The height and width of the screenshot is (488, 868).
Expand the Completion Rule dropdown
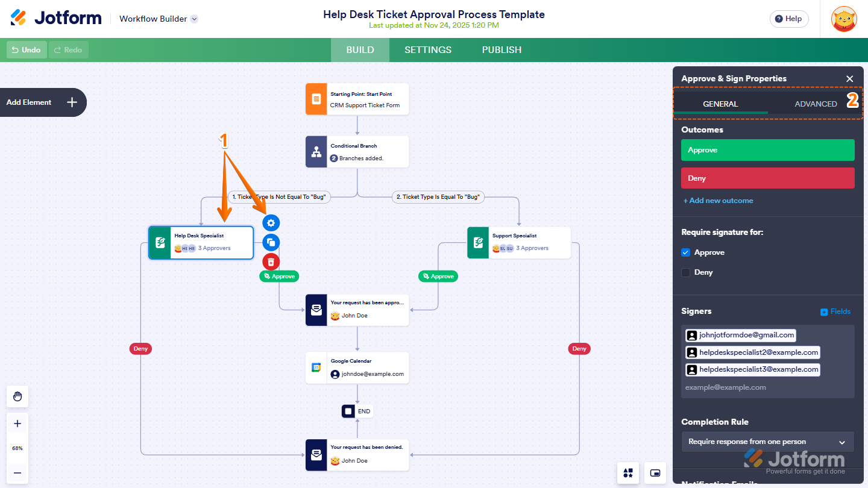[x=768, y=442]
